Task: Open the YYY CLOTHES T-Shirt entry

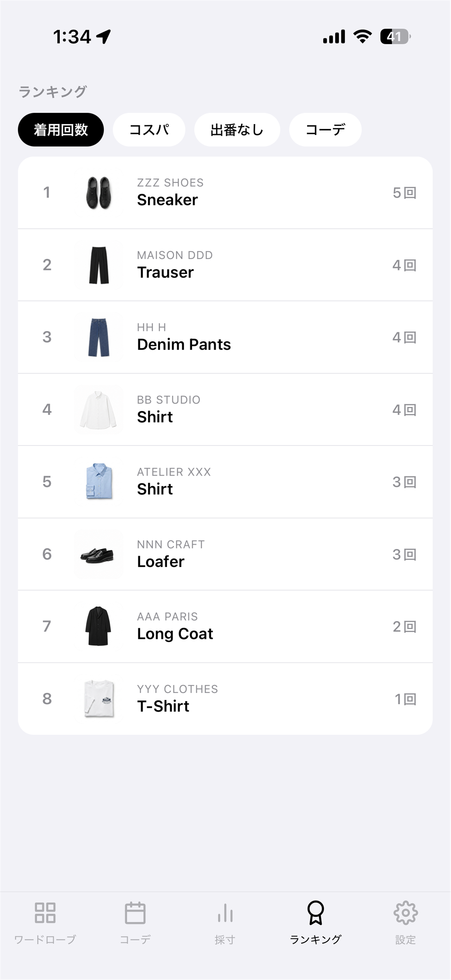Action: point(225,699)
